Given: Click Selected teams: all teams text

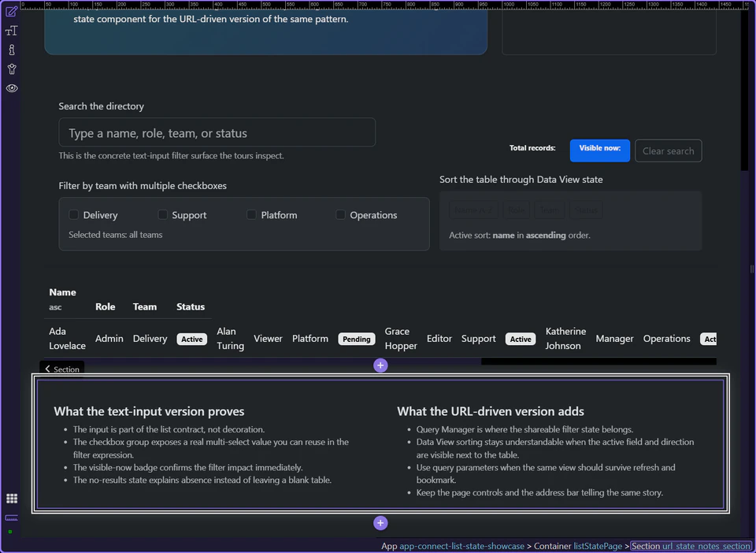Looking at the screenshot, I should [115, 235].
